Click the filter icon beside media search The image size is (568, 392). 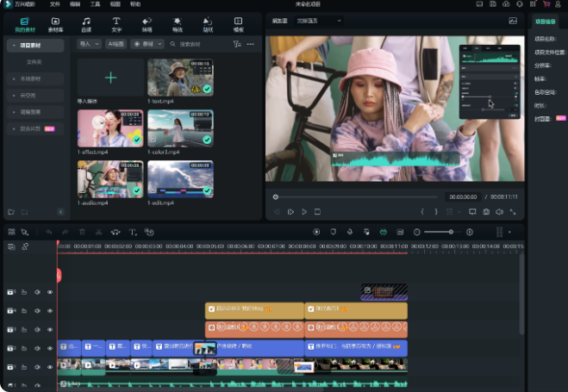pos(237,43)
